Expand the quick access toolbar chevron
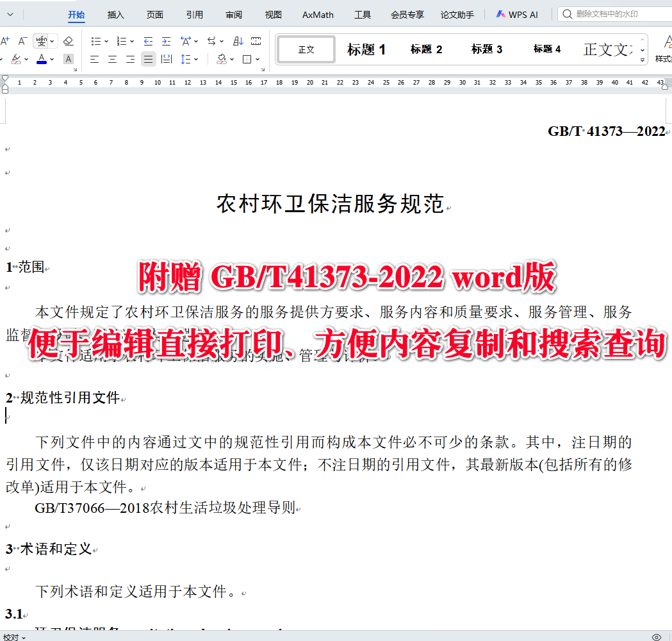 click(10, 15)
